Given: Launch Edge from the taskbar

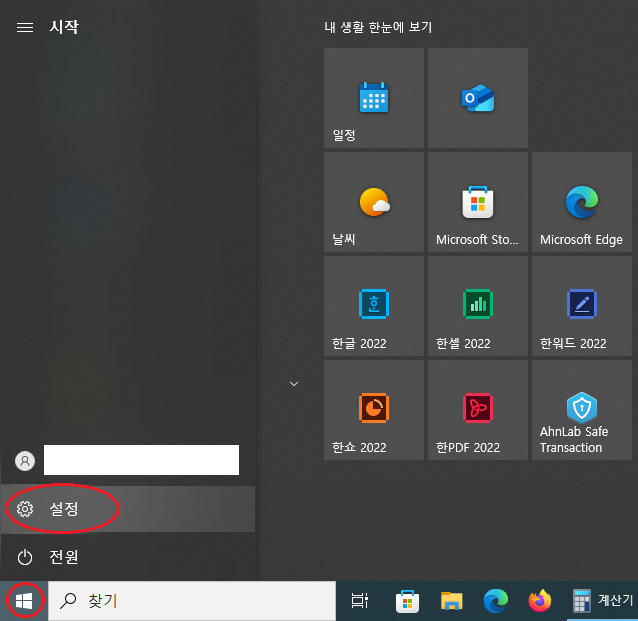Looking at the screenshot, I should 496,601.
